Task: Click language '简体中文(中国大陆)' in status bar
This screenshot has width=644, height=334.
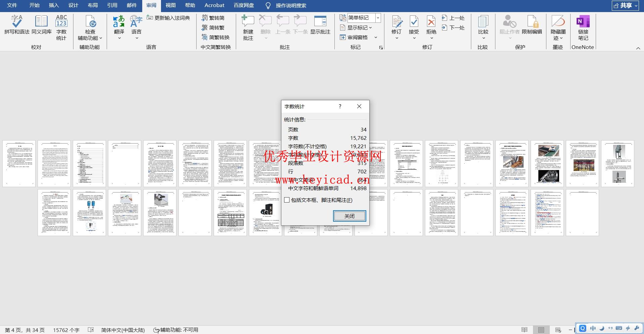Action: pos(123,330)
